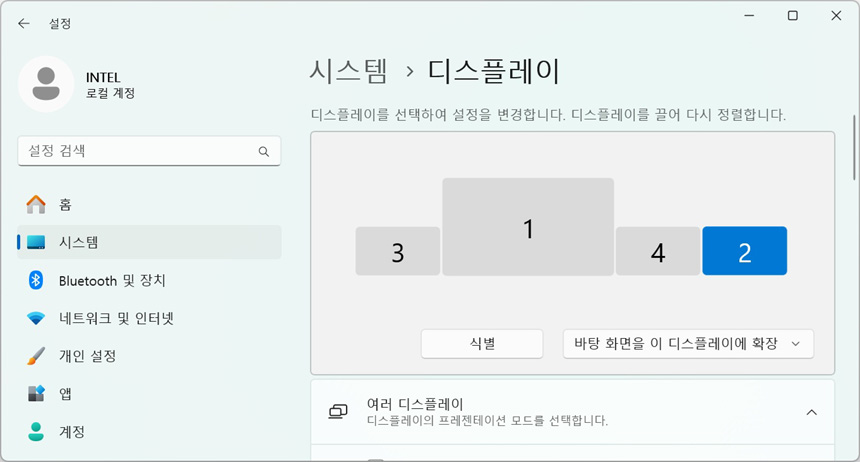Open the display extend mode dropdown
This screenshot has width=860, height=462.
[x=688, y=344]
